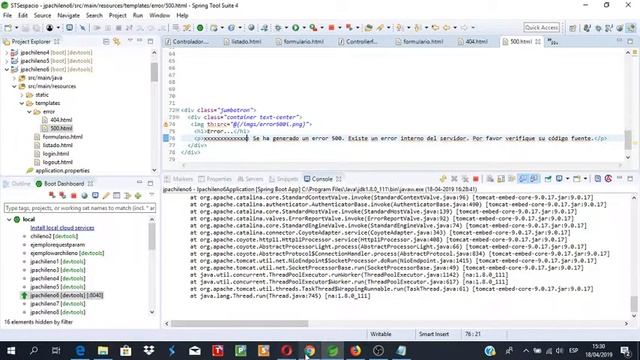Collapse src/main/resources folder
Screen dimensions: 640x360
point(14,86)
